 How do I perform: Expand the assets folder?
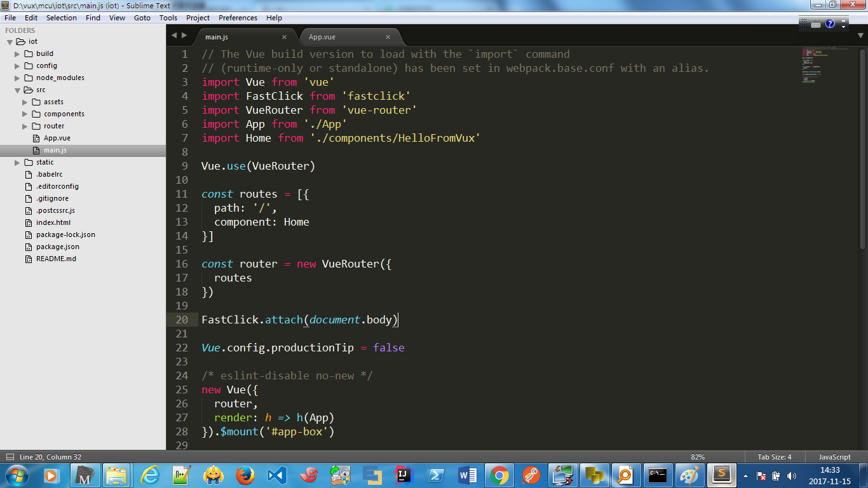point(25,102)
